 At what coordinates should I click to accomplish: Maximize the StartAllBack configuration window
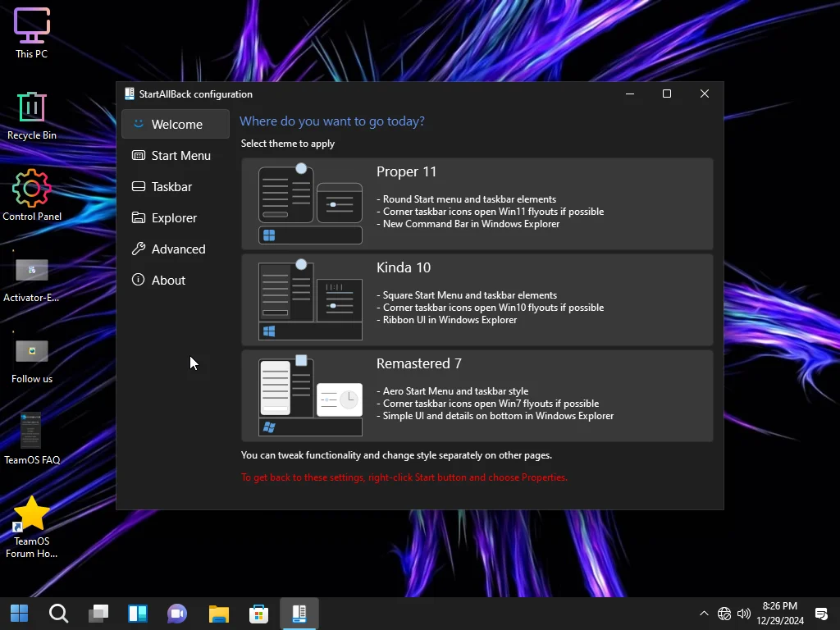[667, 94]
